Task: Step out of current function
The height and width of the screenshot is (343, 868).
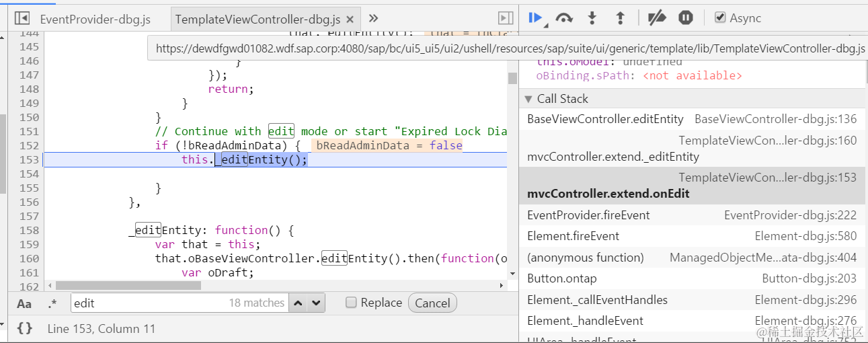Action: click(x=621, y=18)
